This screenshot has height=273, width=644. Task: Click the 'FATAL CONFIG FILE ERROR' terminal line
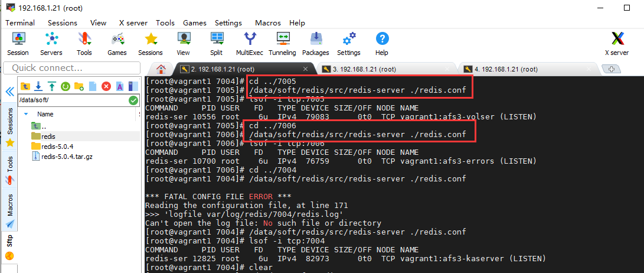(218, 197)
